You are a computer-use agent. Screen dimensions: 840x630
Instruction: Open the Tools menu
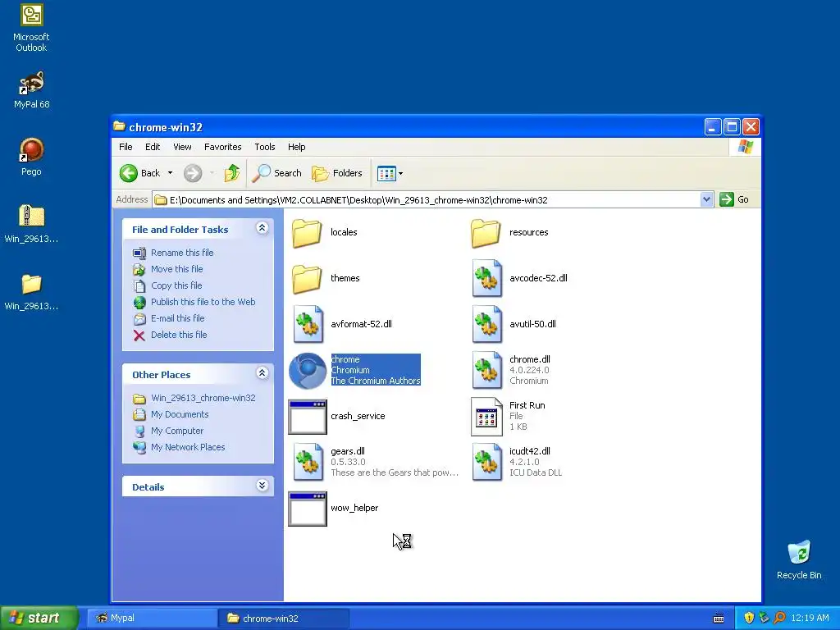pos(265,147)
